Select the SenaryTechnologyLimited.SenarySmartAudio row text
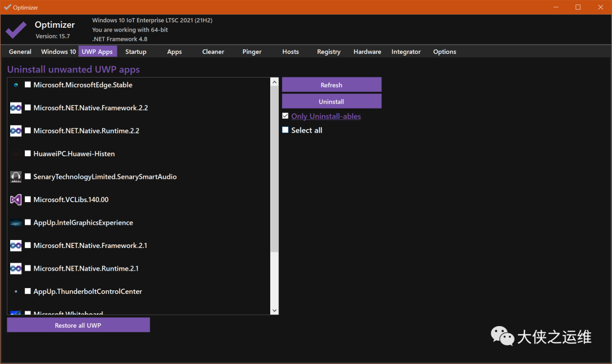612x364 pixels. click(105, 177)
